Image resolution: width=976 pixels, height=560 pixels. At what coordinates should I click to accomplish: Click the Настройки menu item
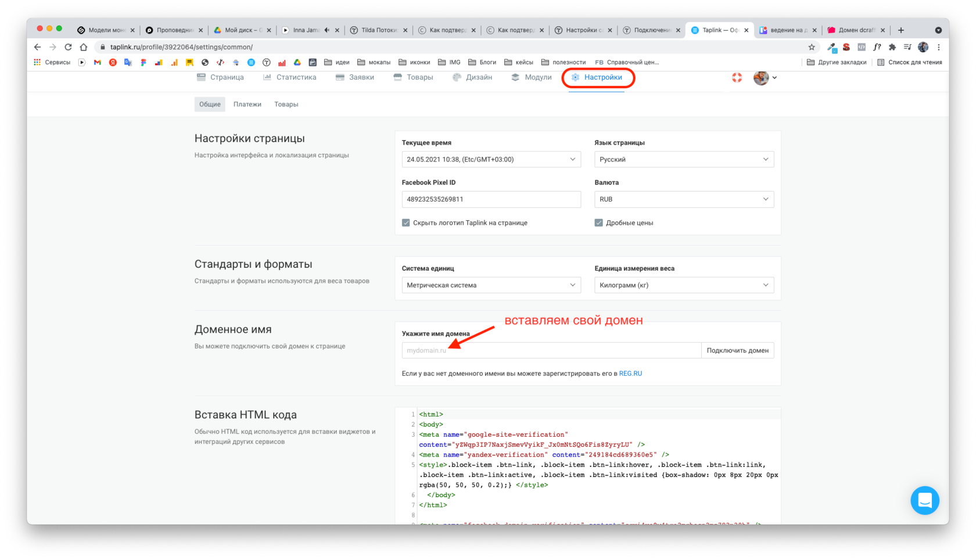pos(598,77)
